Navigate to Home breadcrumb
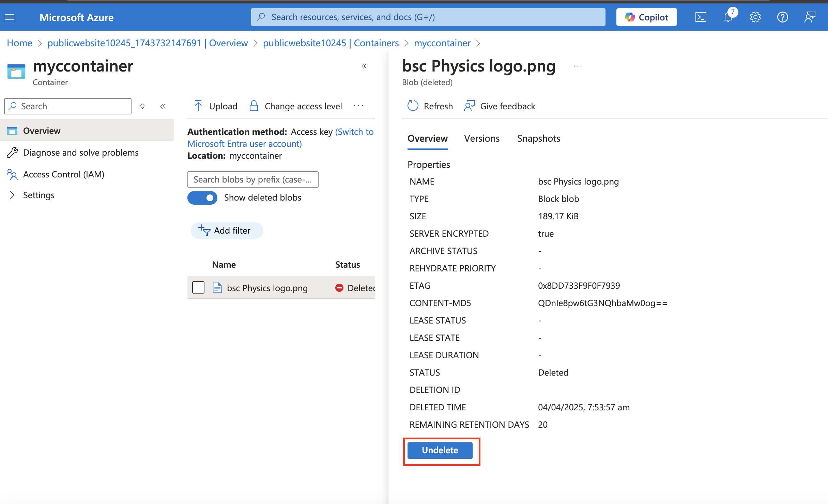 [19, 43]
